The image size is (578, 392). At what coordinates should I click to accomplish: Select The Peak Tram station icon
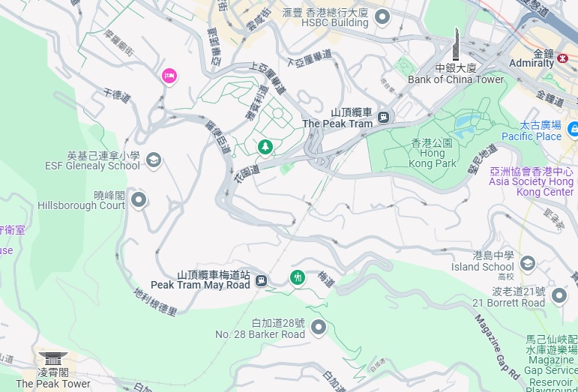click(x=384, y=118)
